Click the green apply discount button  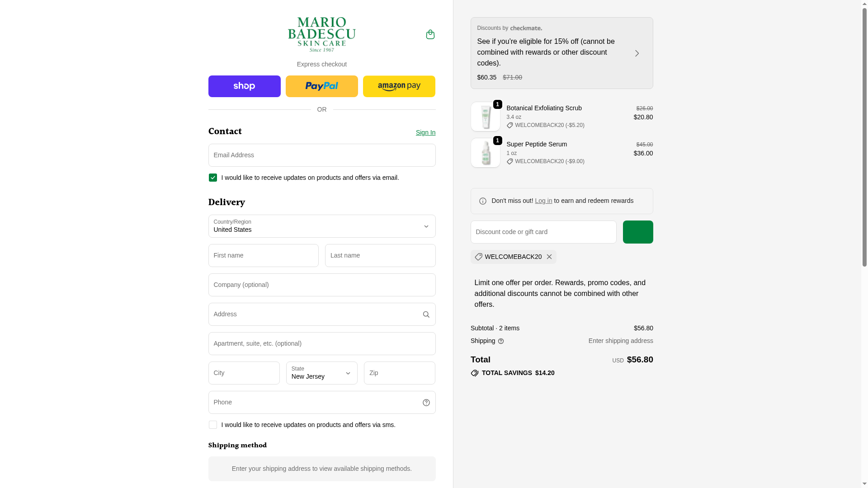tap(637, 232)
